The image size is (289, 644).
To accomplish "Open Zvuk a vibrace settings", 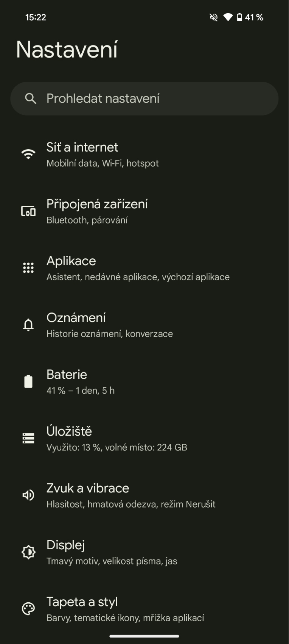I will click(144, 496).
